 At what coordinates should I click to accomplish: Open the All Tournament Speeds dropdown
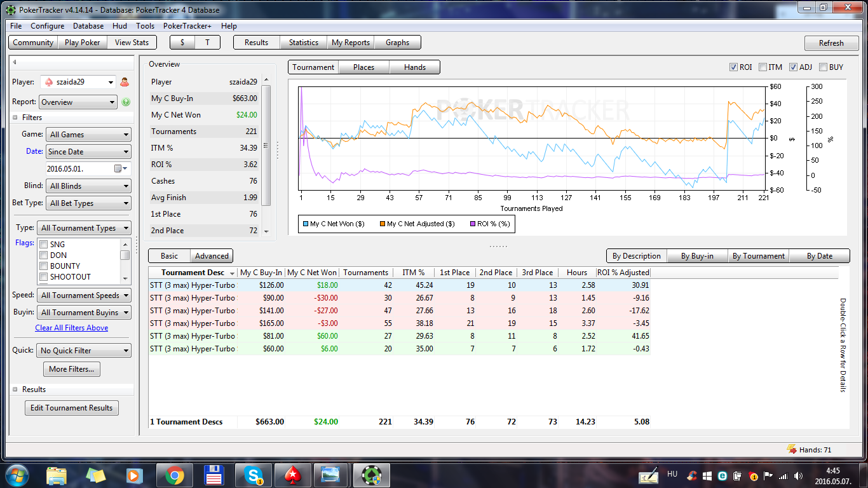[x=84, y=295]
